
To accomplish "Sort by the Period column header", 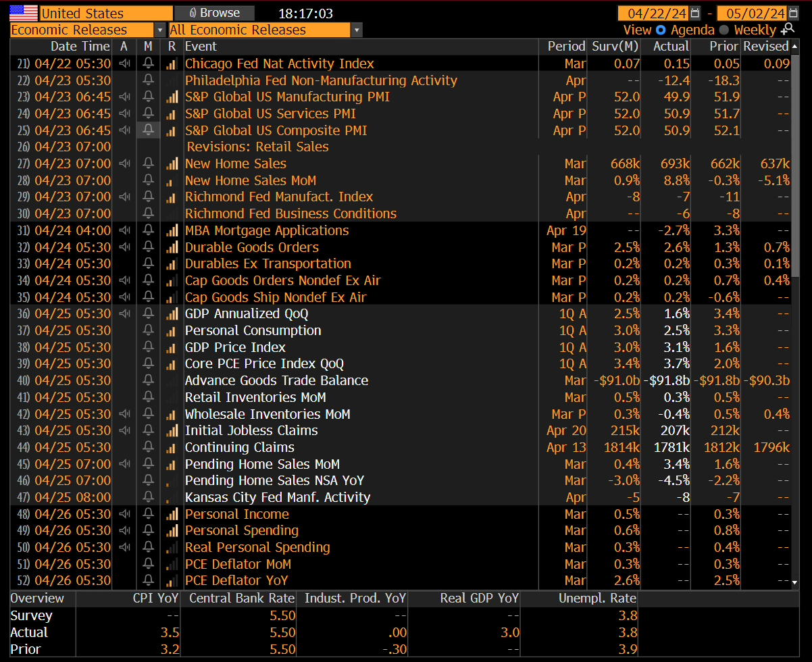I will click(566, 47).
